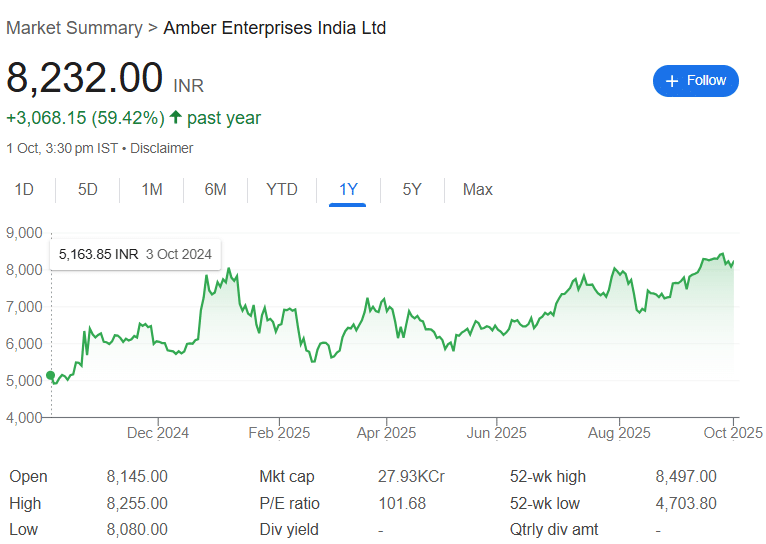Select the 1D time range tab
766x544 pixels.
tap(24, 189)
